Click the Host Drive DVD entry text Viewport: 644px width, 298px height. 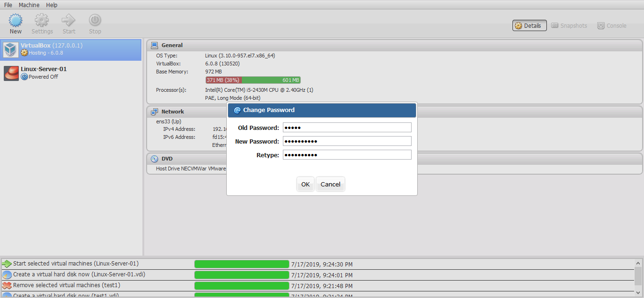(x=191, y=169)
